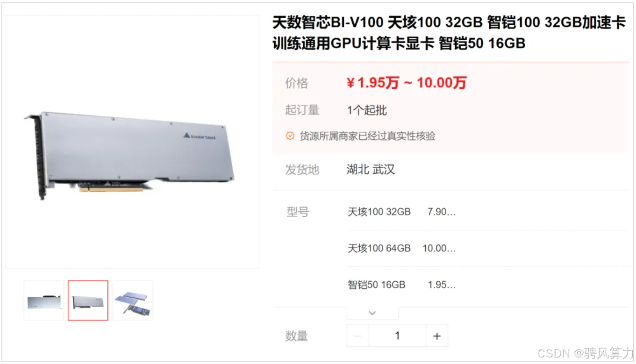Expand model list with chevron arrow
The image size is (636, 364).
(x=372, y=313)
